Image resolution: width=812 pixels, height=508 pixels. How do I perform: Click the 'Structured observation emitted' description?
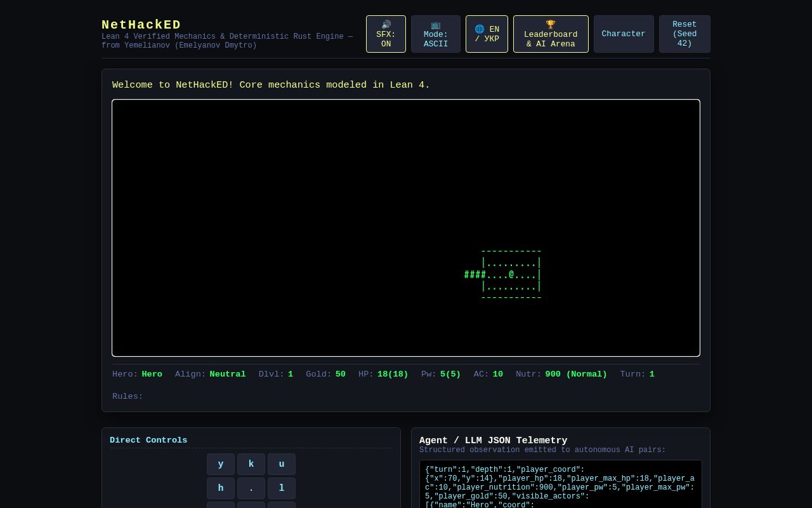[542, 450]
